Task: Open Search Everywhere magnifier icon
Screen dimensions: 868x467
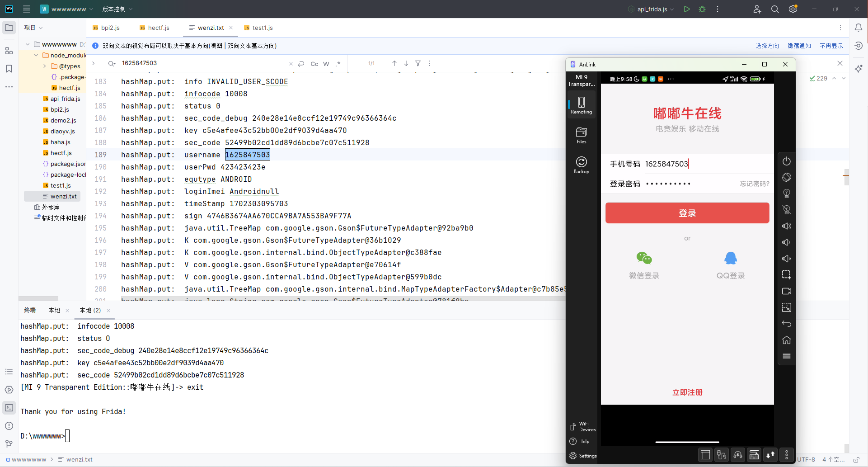Action: [775, 9]
